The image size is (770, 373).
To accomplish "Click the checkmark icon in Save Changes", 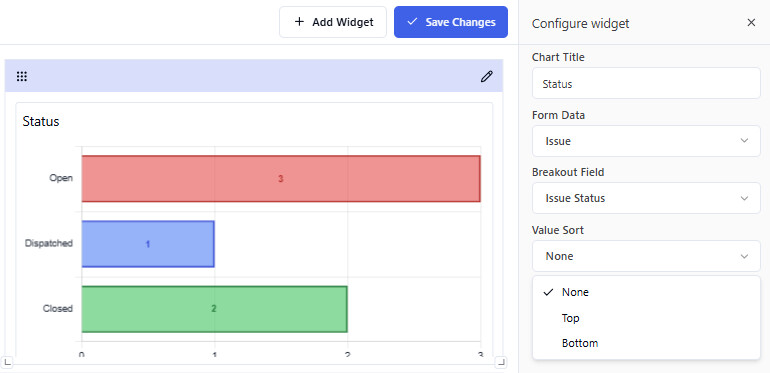I will tap(412, 22).
